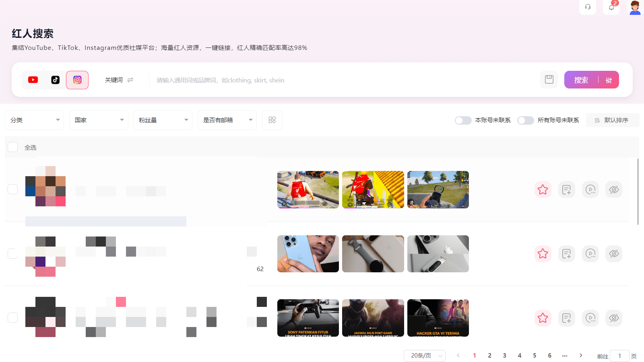The width and height of the screenshot is (644, 362).
Task: Favorite the first influencer with star icon
Action: [543, 189]
